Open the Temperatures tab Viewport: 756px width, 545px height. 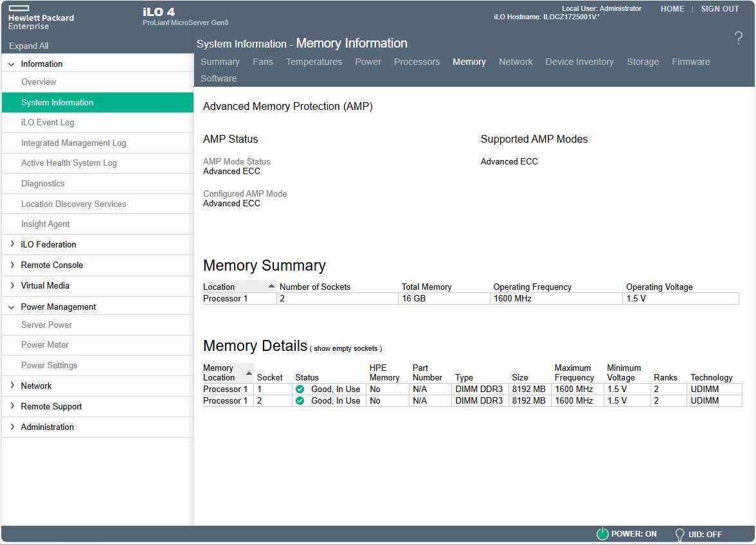(314, 62)
